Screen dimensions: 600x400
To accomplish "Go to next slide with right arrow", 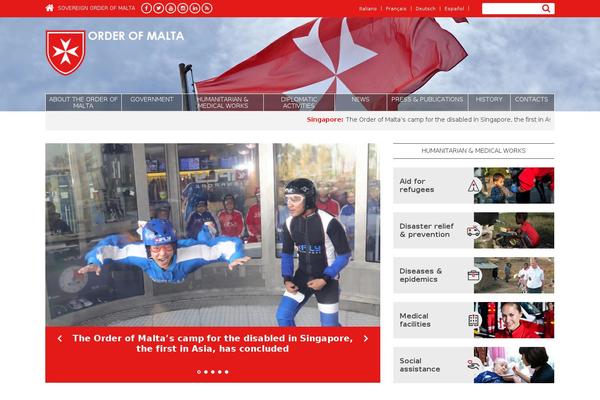I will tap(366, 338).
